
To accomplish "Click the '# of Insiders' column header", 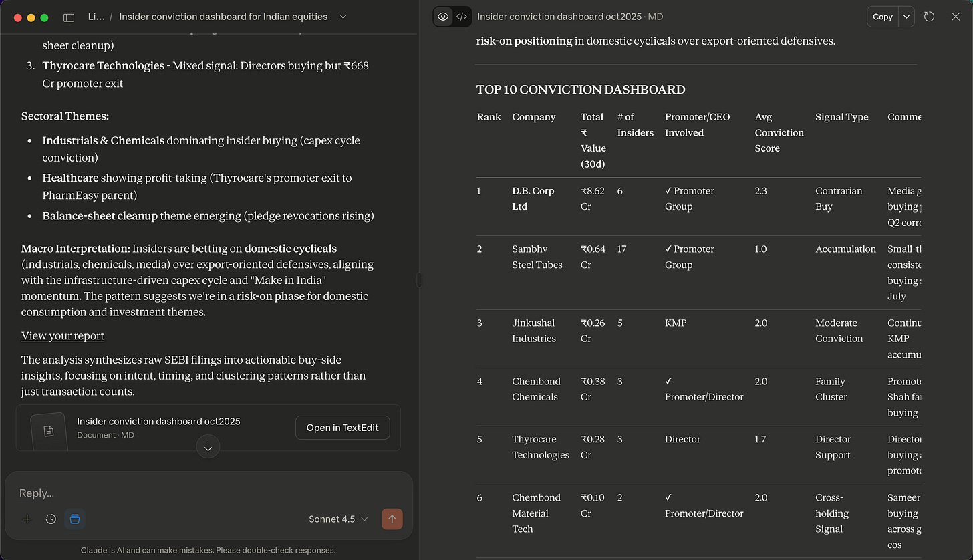I will tap(636, 125).
